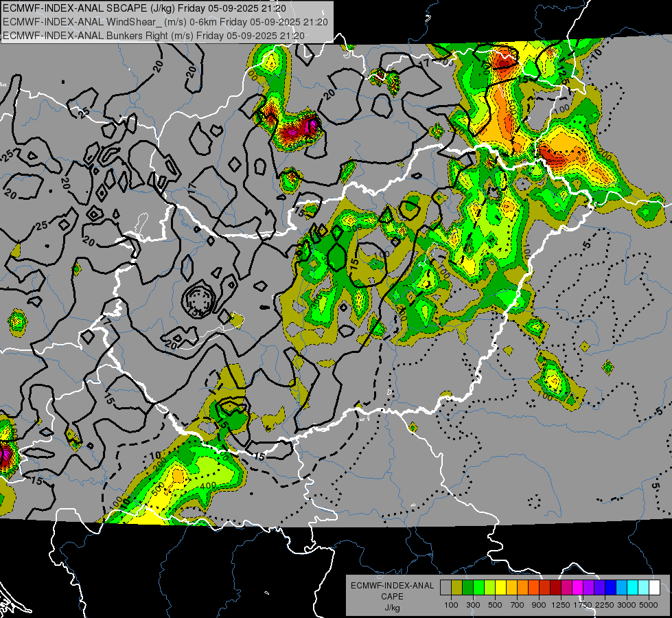Image resolution: width=672 pixels, height=618 pixels.
Task: Click the legend value 900
Action: [539, 605]
